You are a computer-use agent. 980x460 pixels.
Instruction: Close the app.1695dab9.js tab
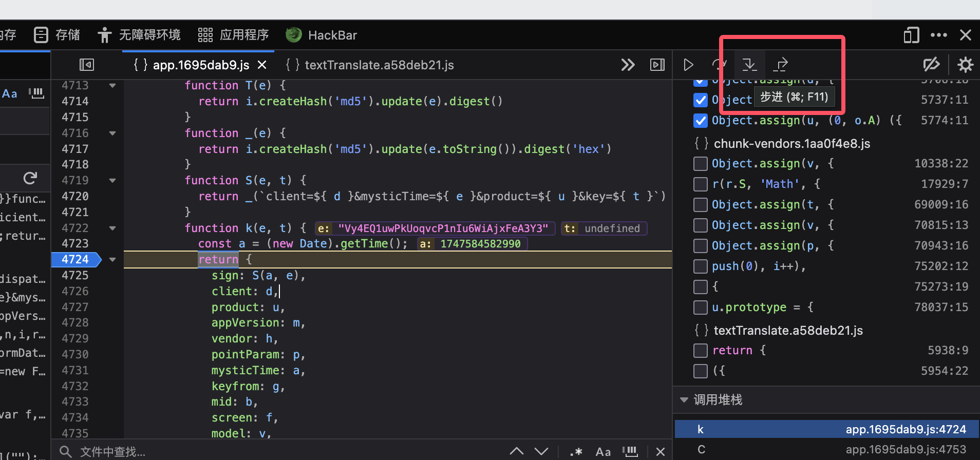[x=262, y=65]
